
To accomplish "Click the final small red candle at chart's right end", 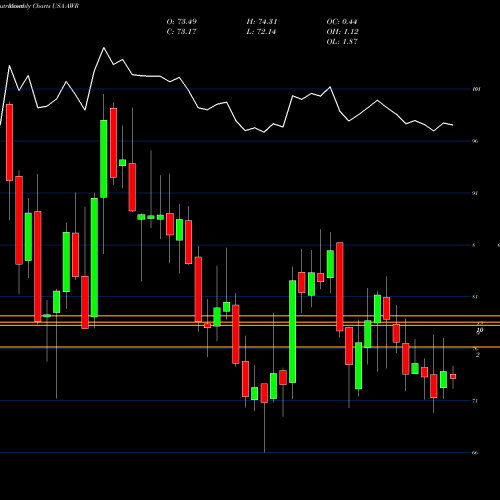I will click(453, 377).
